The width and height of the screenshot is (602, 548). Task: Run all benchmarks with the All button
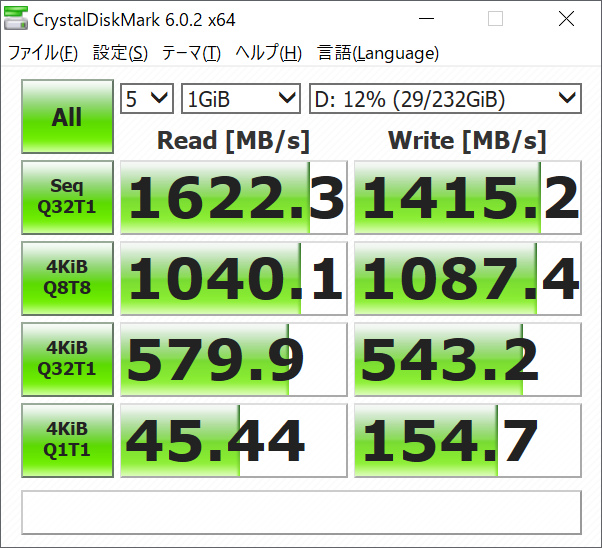(67, 116)
